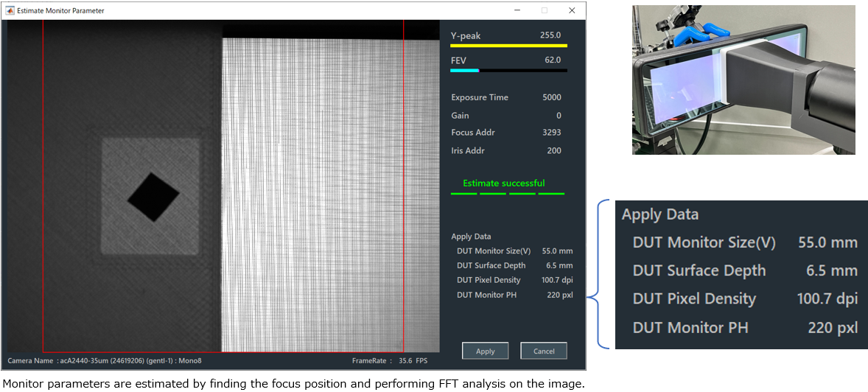Click the cyan FEV progress bar
Screen dimensions: 868x392
[464, 70]
